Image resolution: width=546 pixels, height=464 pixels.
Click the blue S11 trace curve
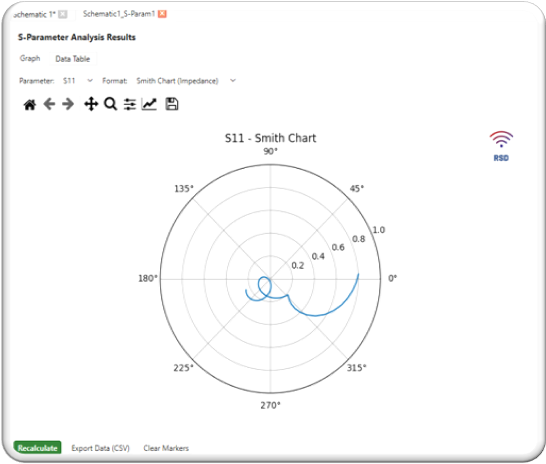pyautogui.click(x=315, y=315)
